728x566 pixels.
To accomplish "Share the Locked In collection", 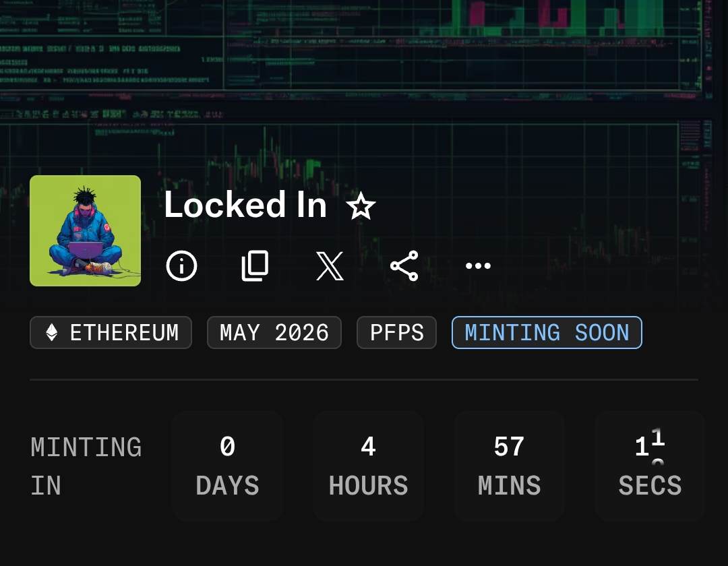I will pyautogui.click(x=404, y=266).
